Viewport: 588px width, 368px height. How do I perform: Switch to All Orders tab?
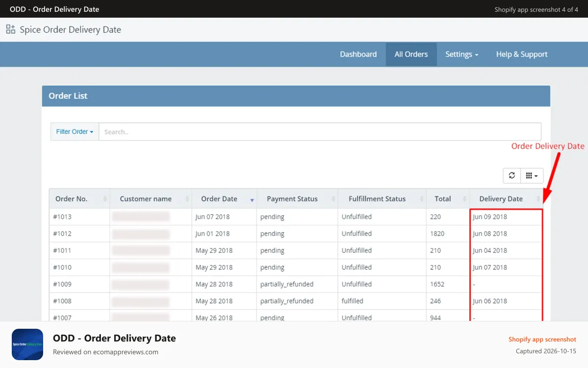coord(411,54)
